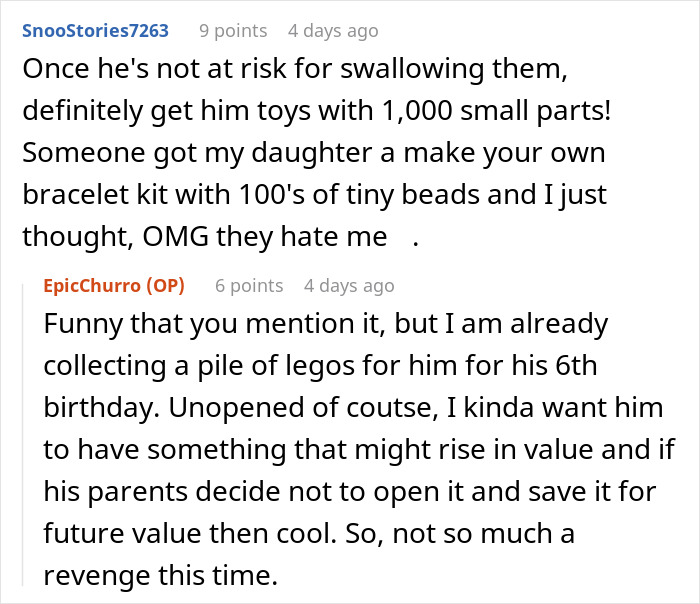Click the 9 points score
This screenshot has height=604, width=700.
click(x=231, y=31)
